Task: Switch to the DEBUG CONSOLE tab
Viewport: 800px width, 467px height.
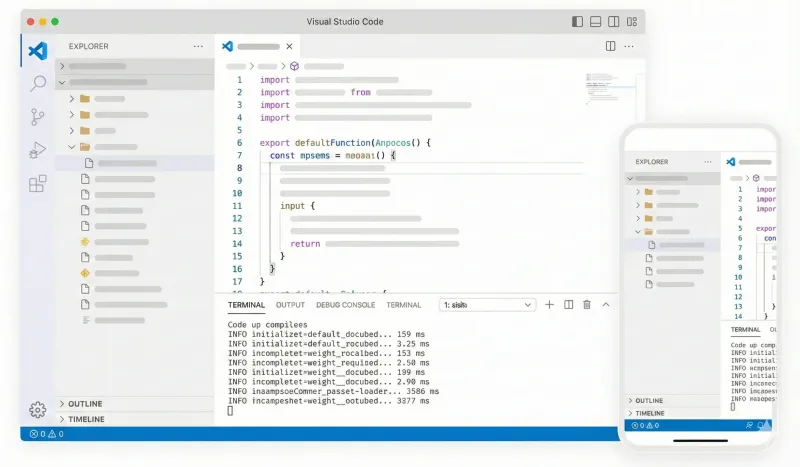Action: pyautogui.click(x=345, y=305)
